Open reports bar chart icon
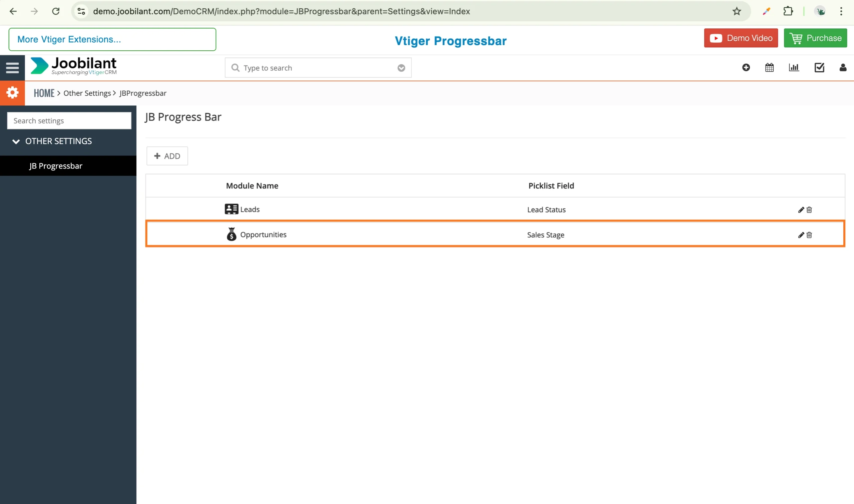This screenshot has height=504, width=854. pyautogui.click(x=794, y=68)
